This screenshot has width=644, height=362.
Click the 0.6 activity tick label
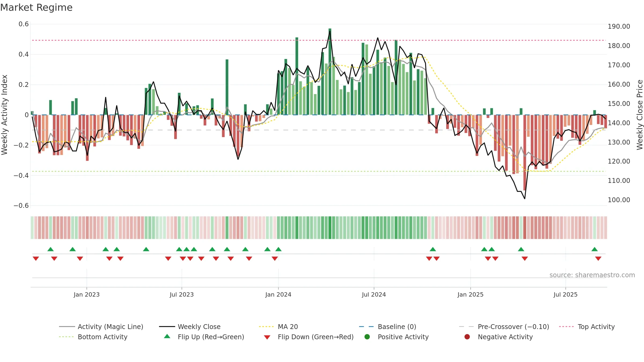[24, 24]
